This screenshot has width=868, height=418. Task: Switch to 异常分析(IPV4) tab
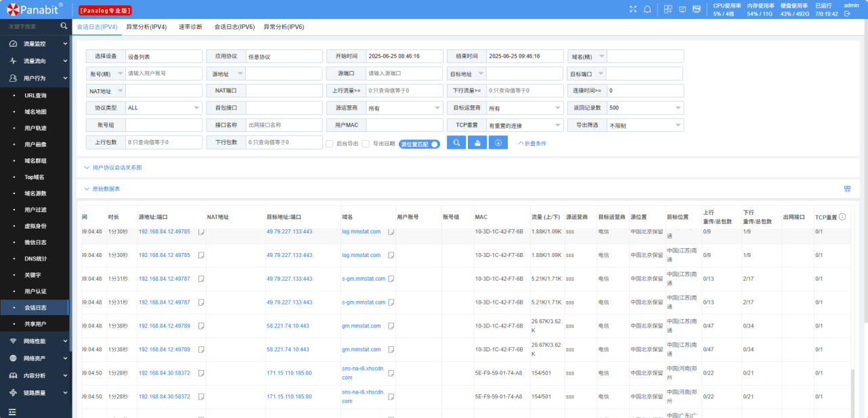[x=146, y=27]
